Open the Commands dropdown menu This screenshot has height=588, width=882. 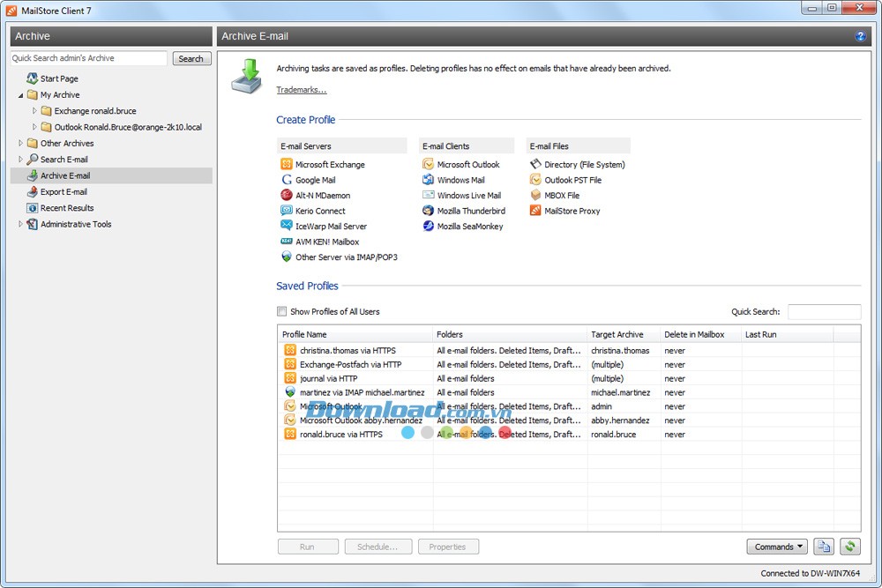pyautogui.click(x=776, y=547)
